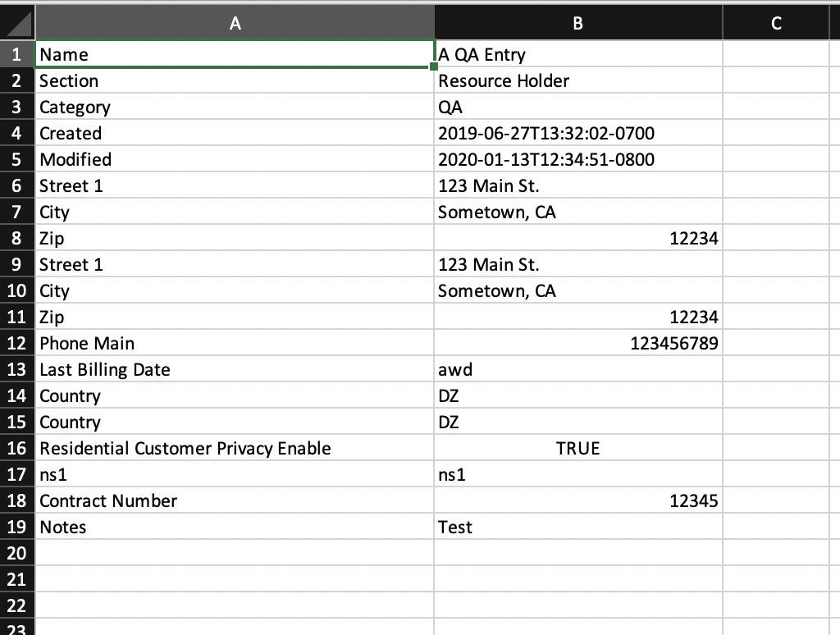Click the row 1 header number
Image resolution: width=840 pixels, height=635 pixels.
tap(17, 55)
